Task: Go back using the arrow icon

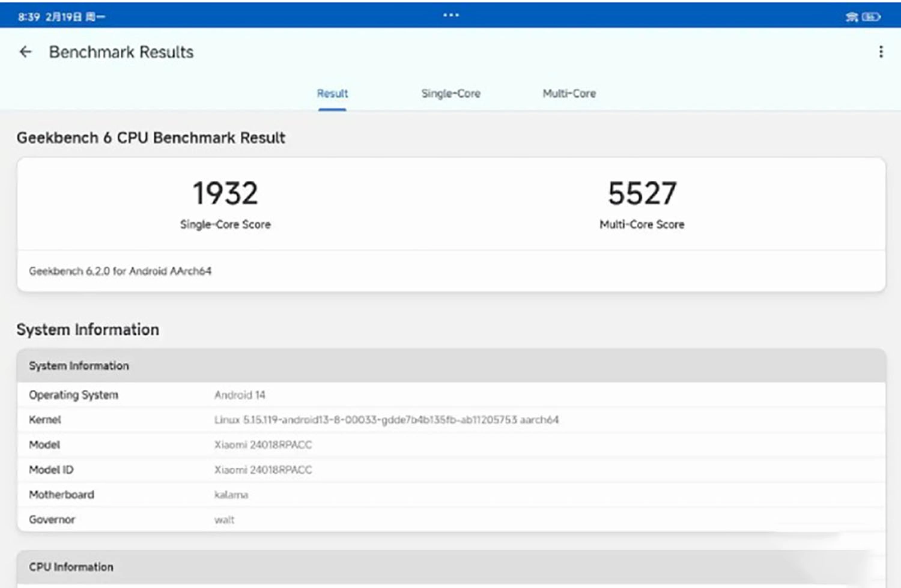Action: point(25,52)
